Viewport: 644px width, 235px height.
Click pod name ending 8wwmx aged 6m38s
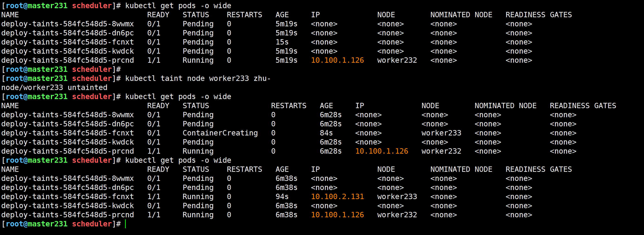pyautogui.click(x=68, y=178)
